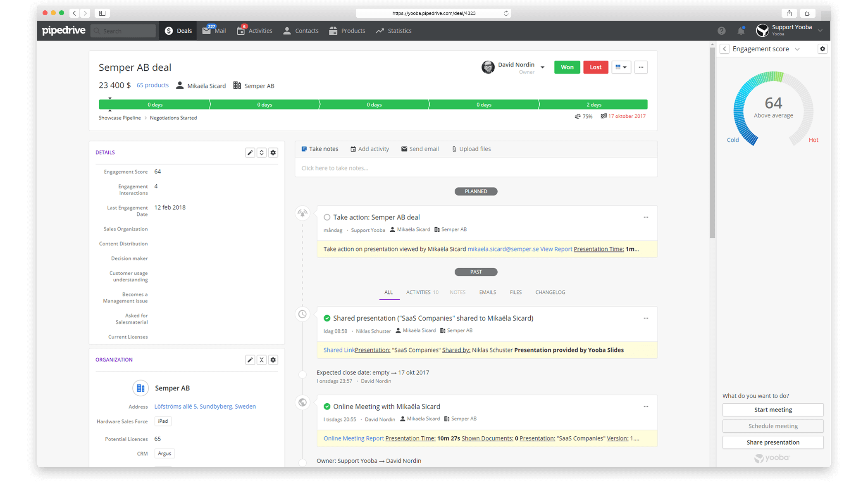Select the ACTIVITIES history tab
The width and height of the screenshot is (868, 488).
(422, 292)
